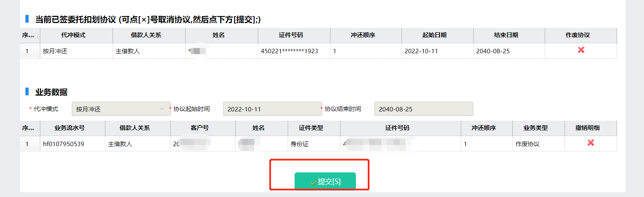
Task: Click the 起始日期 column header
Action: [434, 35]
